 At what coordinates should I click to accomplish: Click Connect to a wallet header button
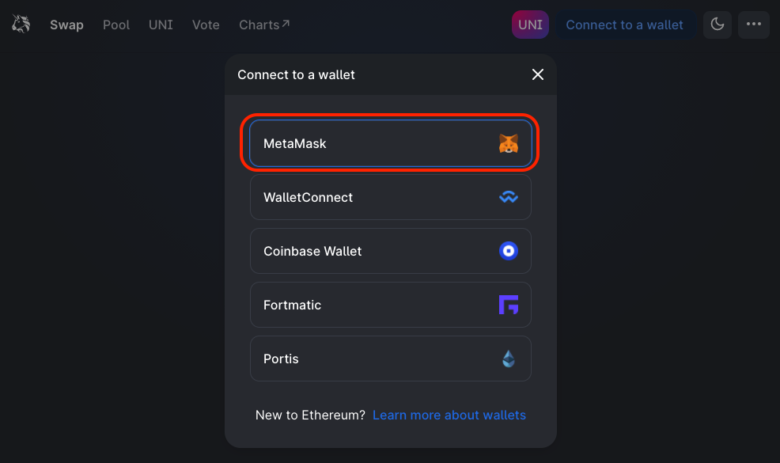[x=625, y=25]
